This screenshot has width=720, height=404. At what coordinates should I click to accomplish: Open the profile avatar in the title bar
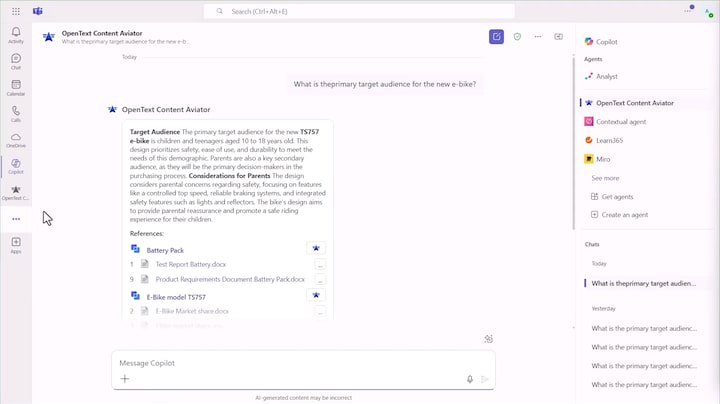coord(709,12)
